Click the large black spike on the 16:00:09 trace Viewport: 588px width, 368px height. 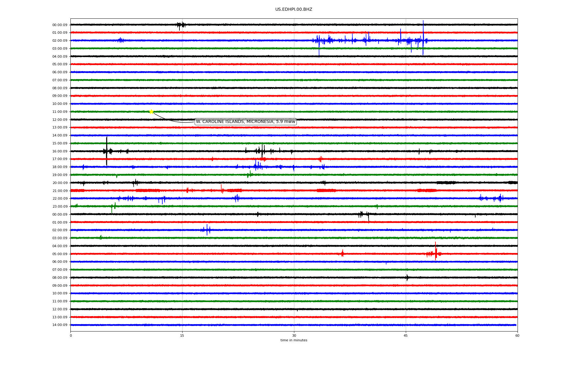[107, 150]
